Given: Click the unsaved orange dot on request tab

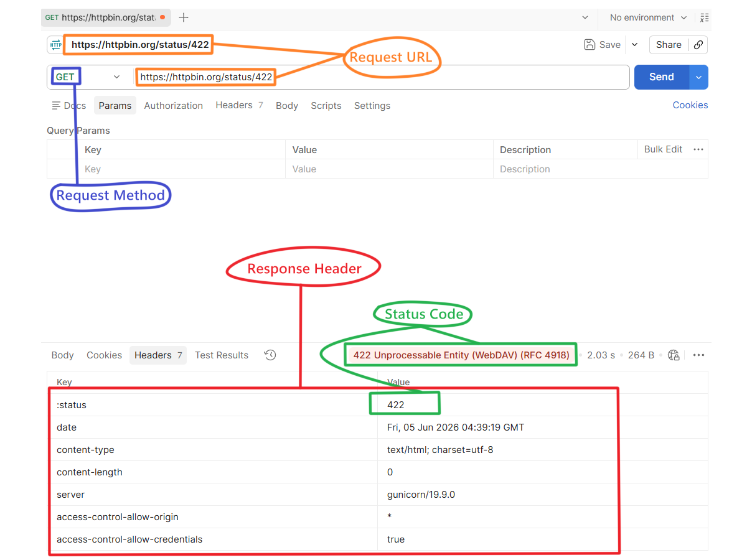Looking at the screenshot, I should tap(162, 17).
